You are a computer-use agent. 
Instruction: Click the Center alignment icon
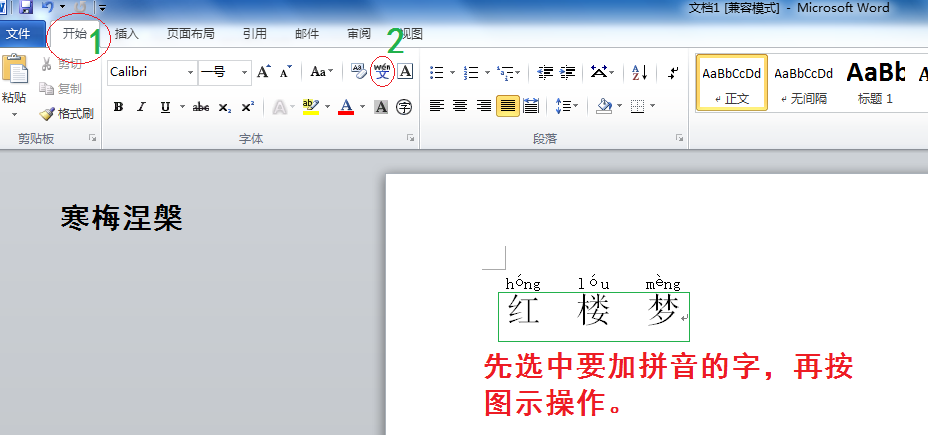coord(460,107)
